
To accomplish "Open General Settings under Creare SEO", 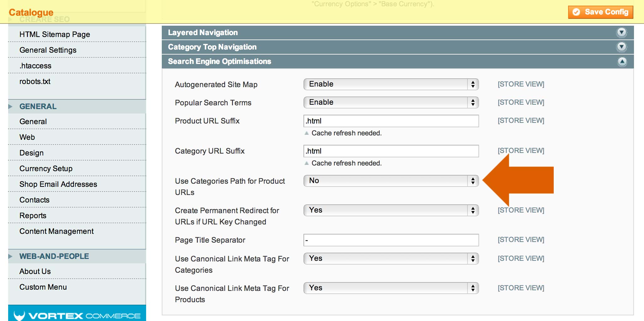I will click(x=77, y=50).
